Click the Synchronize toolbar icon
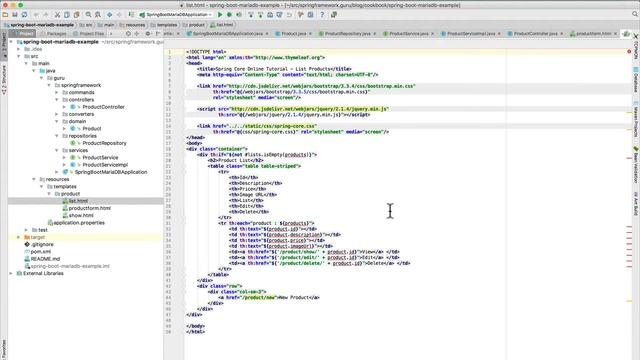The image size is (640, 360). tap(24, 15)
